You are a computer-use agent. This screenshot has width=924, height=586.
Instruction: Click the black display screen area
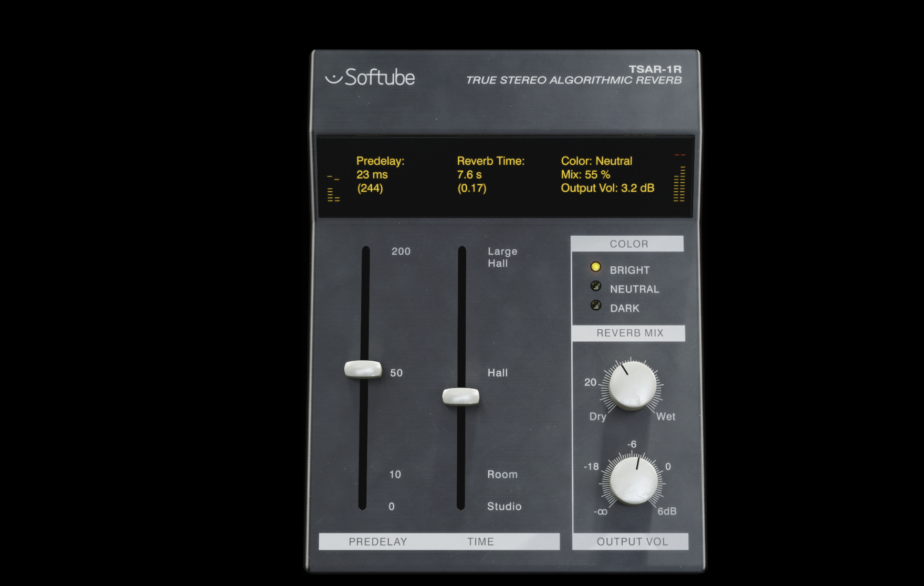[x=504, y=176]
